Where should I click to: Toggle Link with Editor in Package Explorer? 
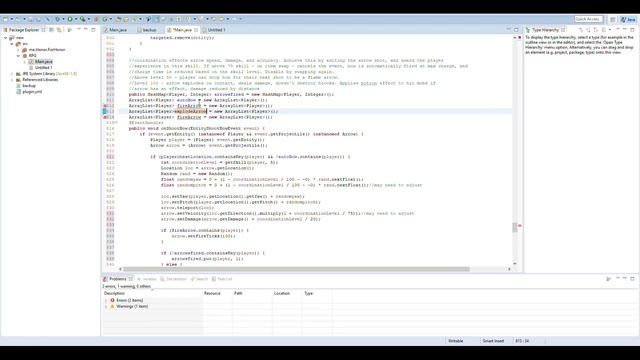pos(59,30)
